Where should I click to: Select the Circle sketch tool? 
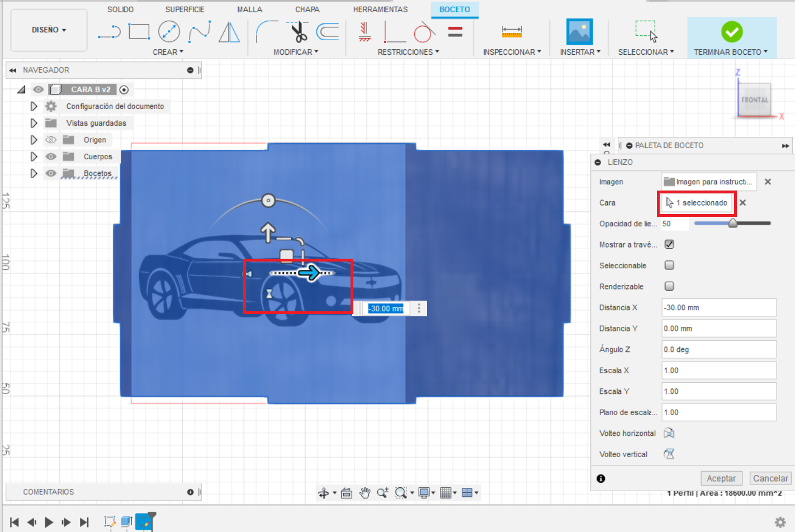click(169, 32)
